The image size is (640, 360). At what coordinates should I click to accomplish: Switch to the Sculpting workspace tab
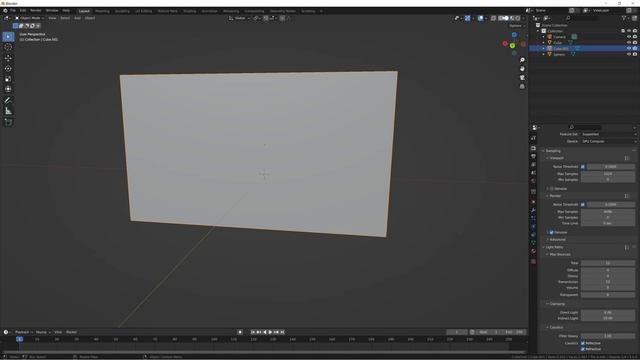(x=122, y=11)
